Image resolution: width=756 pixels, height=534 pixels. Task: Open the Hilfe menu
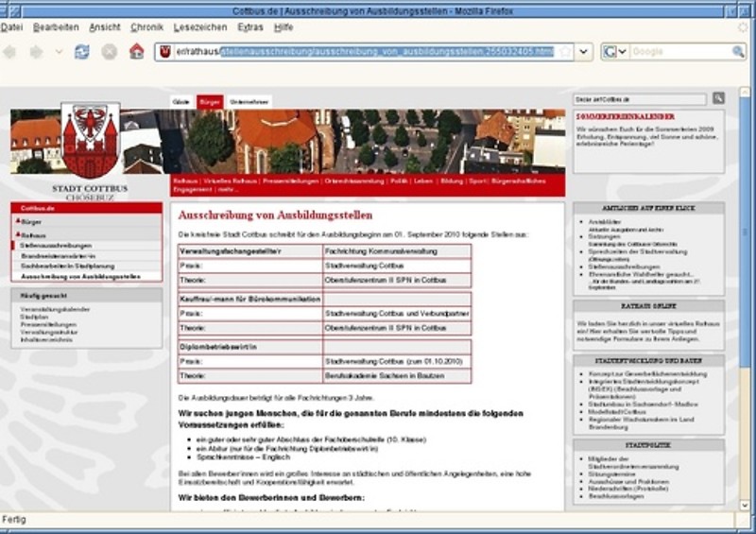click(x=283, y=27)
